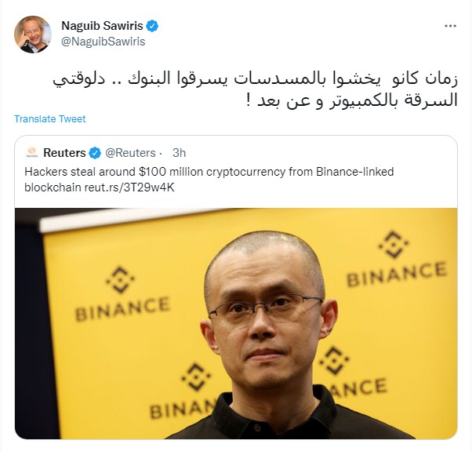Click the Reuters account name in the quoted tweet
Image resolution: width=476 pixels, height=451 pixels.
[x=64, y=153]
